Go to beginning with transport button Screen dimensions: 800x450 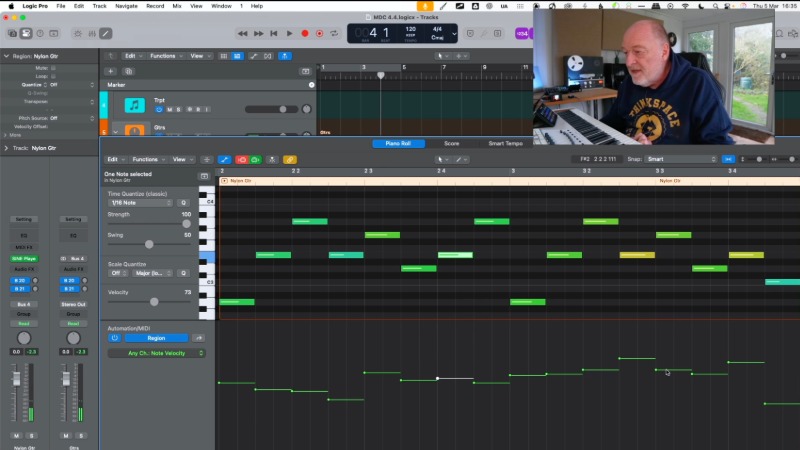tap(274, 34)
